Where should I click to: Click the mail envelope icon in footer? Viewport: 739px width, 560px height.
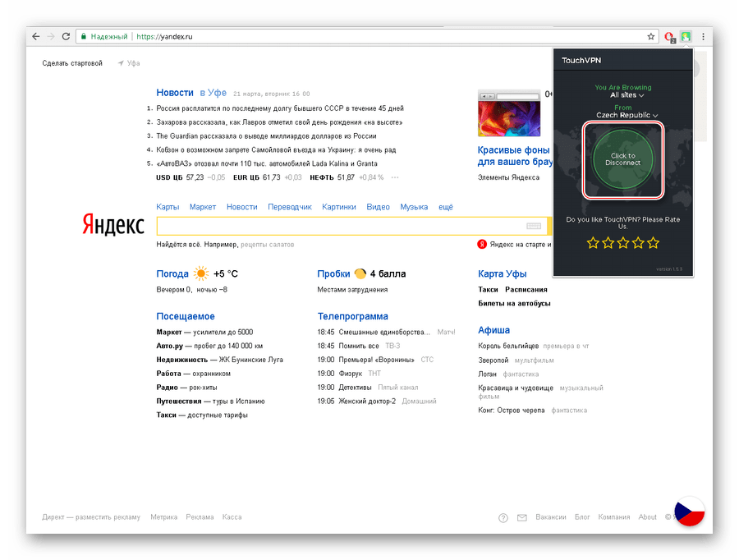point(521,517)
